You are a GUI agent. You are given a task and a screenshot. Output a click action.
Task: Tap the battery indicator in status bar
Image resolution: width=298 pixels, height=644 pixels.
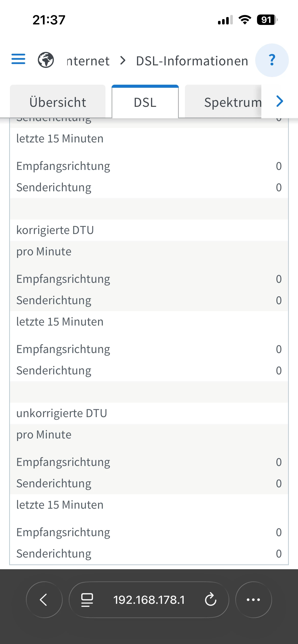267,20
